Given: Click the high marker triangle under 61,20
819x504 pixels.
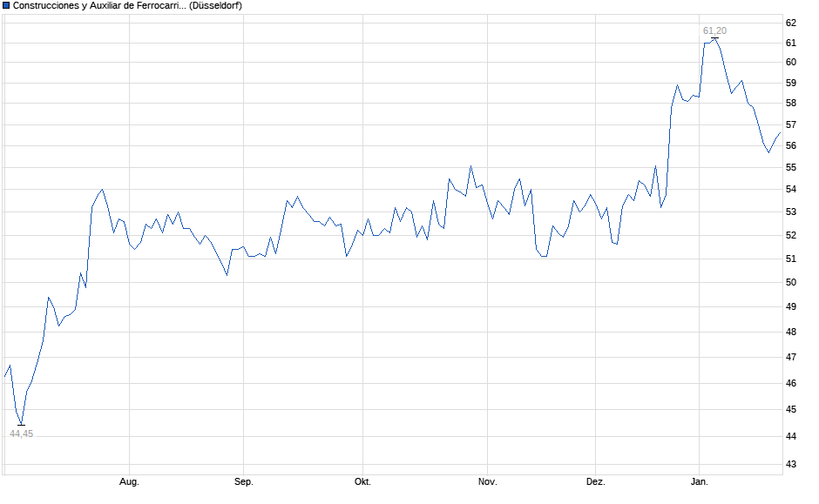Looking at the screenshot, I should 714,38.
